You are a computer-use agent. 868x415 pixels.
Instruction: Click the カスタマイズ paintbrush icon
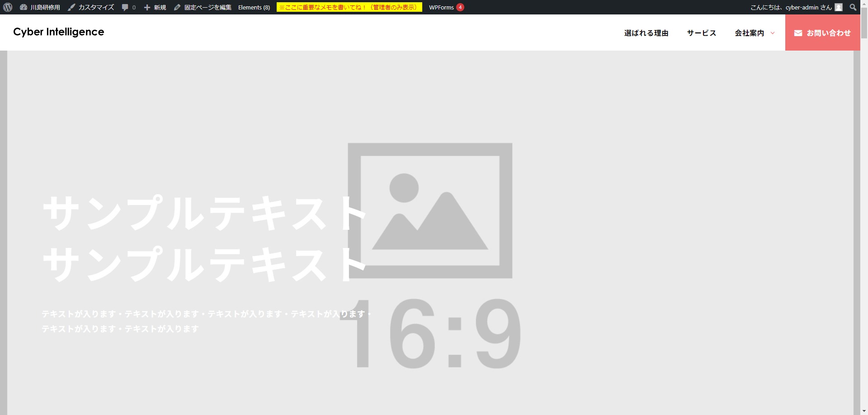[71, 7]
